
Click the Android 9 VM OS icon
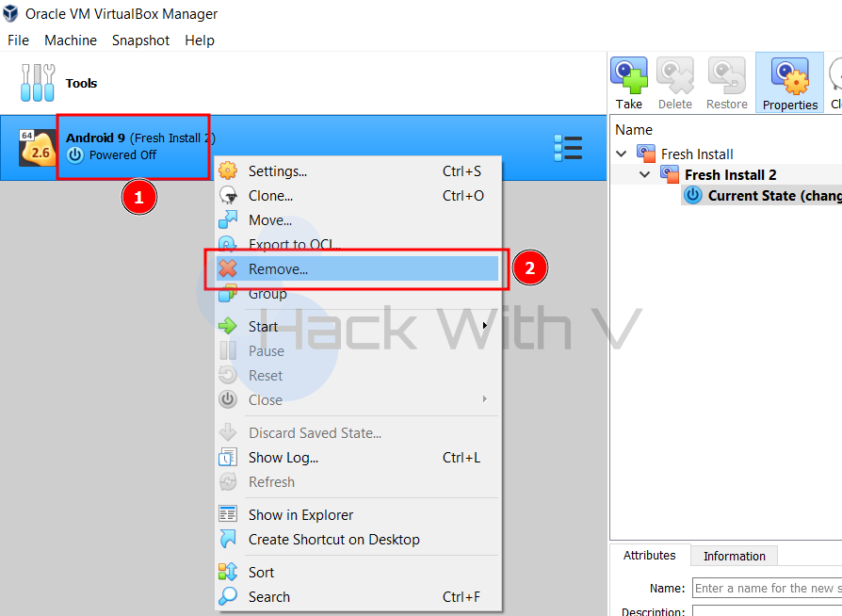[x=38, y=148]
